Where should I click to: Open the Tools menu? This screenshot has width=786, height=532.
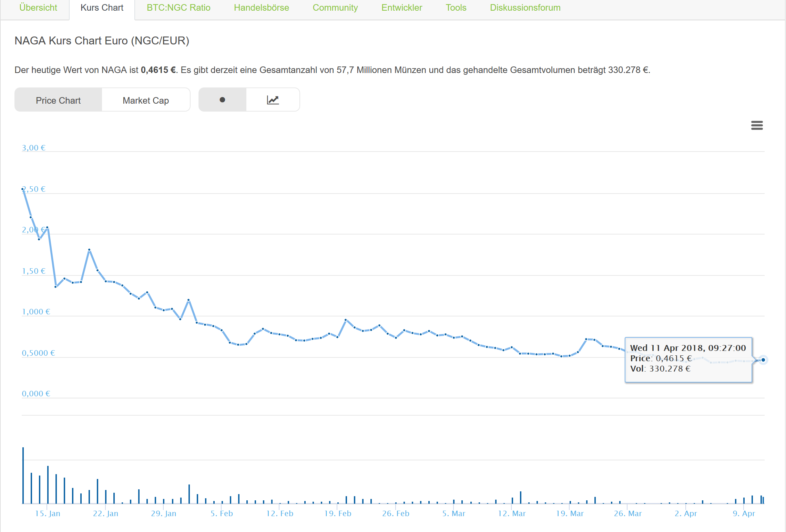click(456, 8)
